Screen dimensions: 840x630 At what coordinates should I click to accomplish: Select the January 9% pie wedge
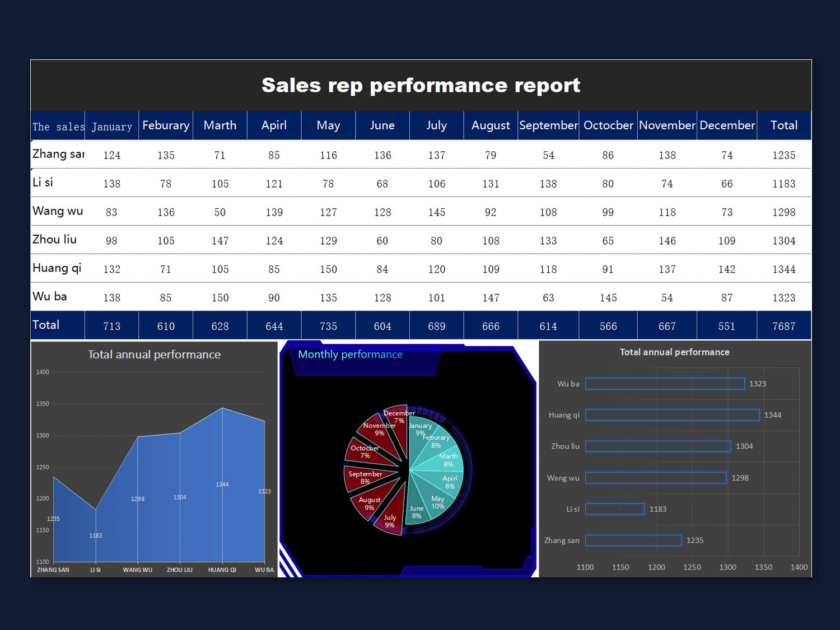tap(420, 429)
